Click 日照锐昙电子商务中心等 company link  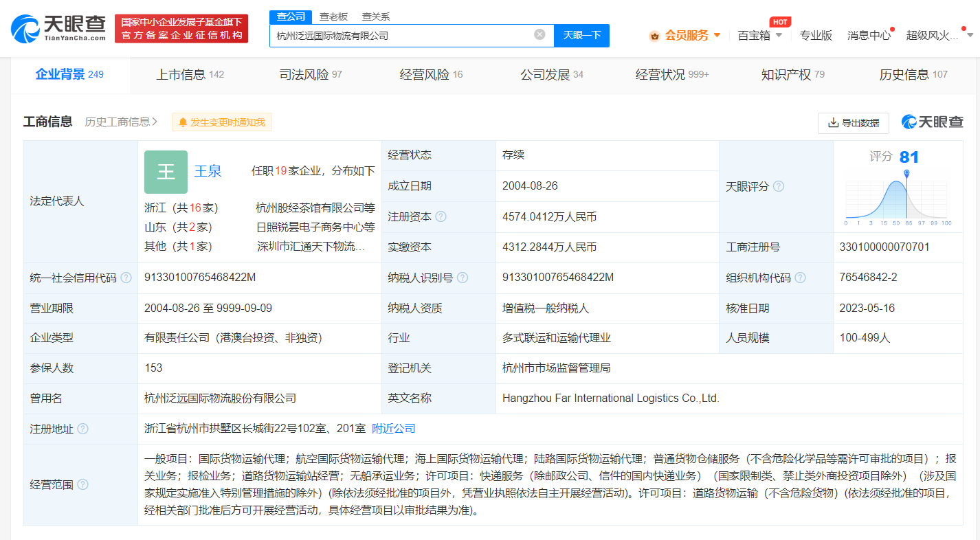click(315, 227)
